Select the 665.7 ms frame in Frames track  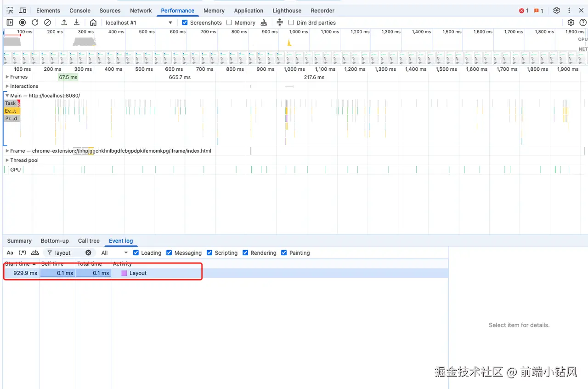(180, 77)
